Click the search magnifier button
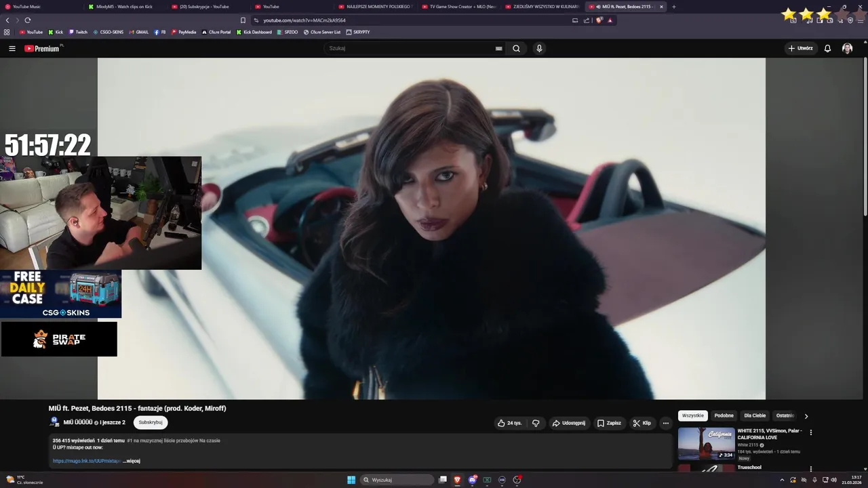Viewport: 868px width, 488px height. [516, 48]
